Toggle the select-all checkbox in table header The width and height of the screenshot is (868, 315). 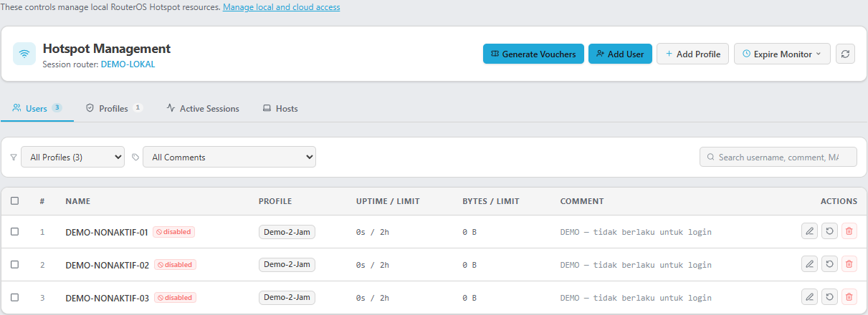[14, 201]
